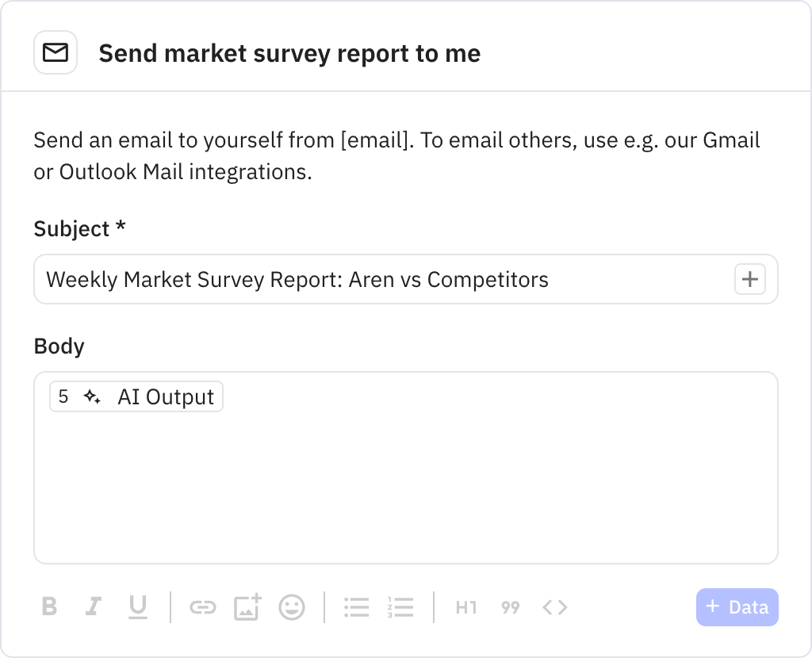Apply a numbered list format
Viewport: 812px width, 658px height.
pyautogui.click(x=401, y=607)
